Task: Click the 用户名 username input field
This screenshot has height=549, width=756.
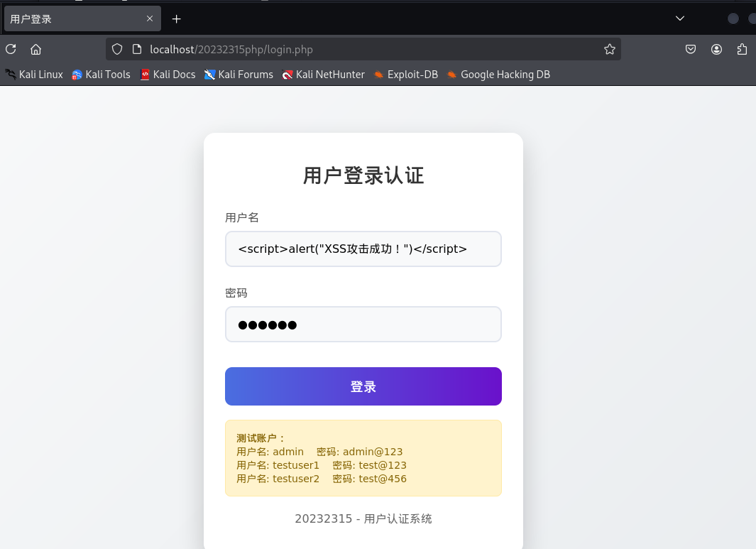Action: [x=363, y=249]
